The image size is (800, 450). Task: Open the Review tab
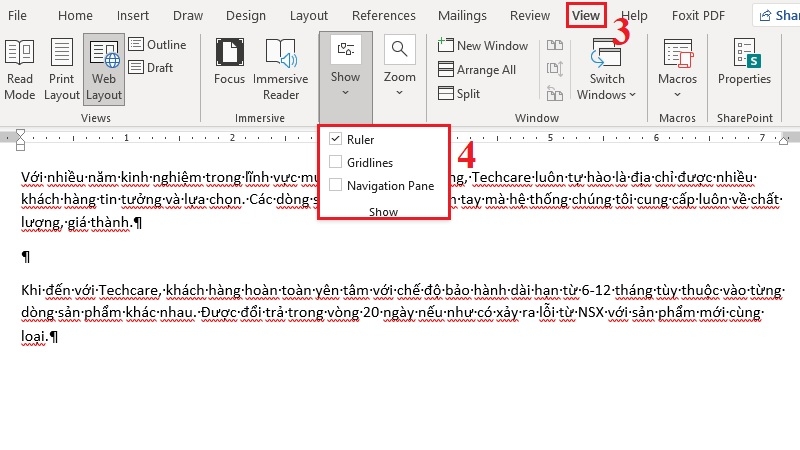point(530,16)
